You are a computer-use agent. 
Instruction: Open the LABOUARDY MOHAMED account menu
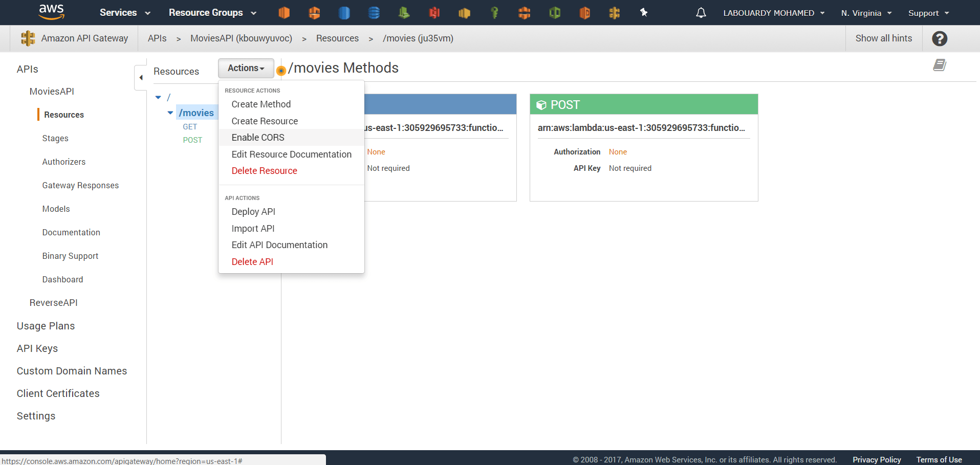point(774,13)
